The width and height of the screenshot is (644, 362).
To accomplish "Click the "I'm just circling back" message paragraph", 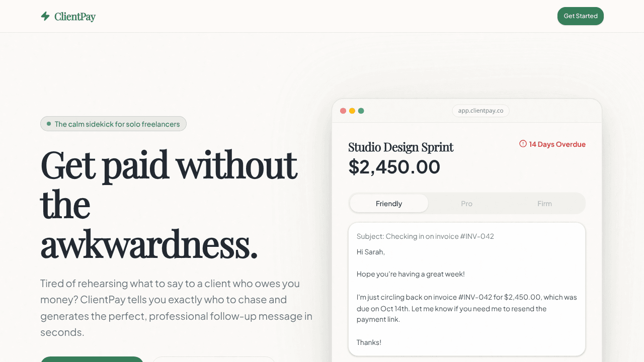I will click(467, 308).
